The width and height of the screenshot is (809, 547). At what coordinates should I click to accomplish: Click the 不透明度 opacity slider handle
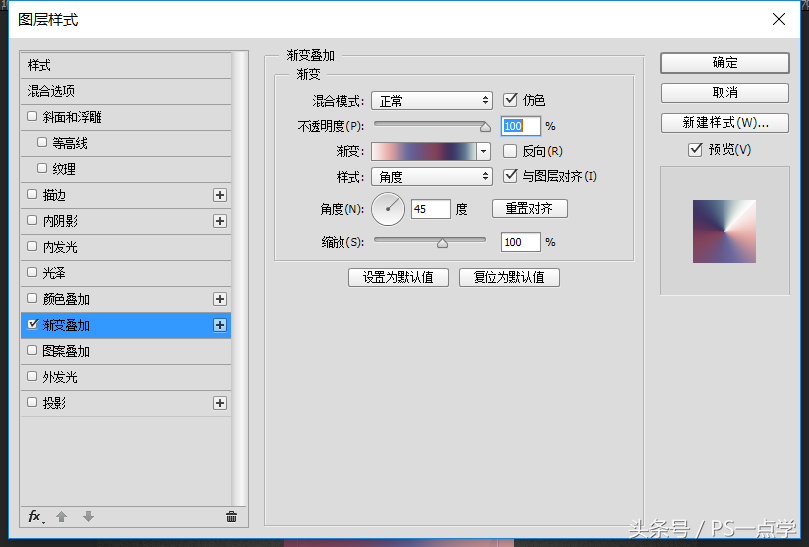485,127
